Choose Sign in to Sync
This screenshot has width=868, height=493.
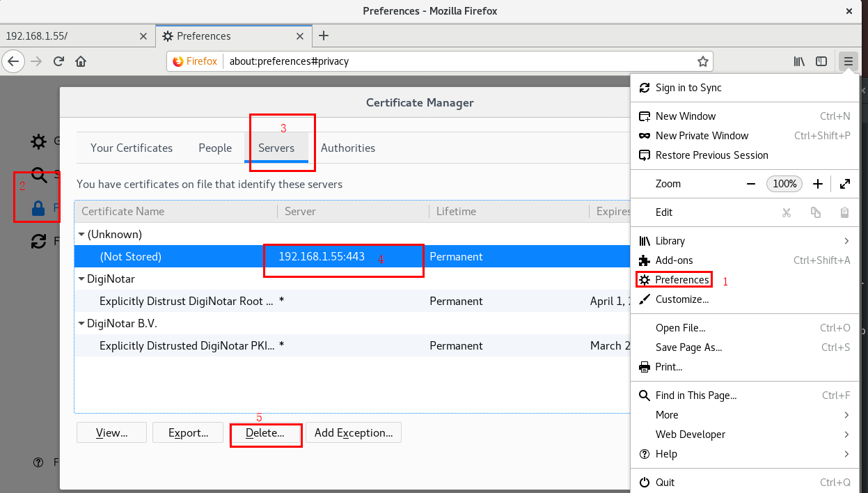click(744, 88)
